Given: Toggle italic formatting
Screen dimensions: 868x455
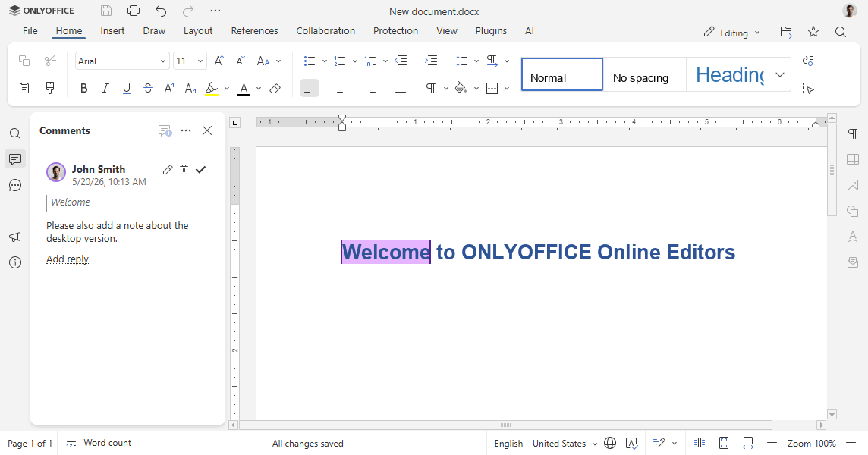Looking at the screenshot, I should coord(105,88).
